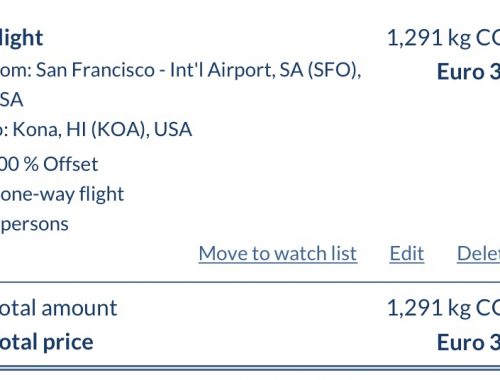The image size is (500, 380).
Task: Click the 'Kona, HI' destination text
Action: (48, 129)
